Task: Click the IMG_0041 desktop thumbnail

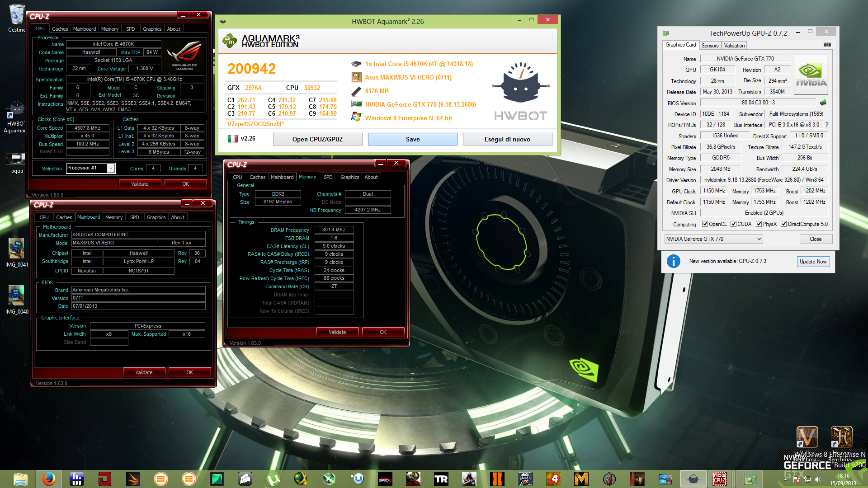Action: pyautogui.click(x=17, y=253)
